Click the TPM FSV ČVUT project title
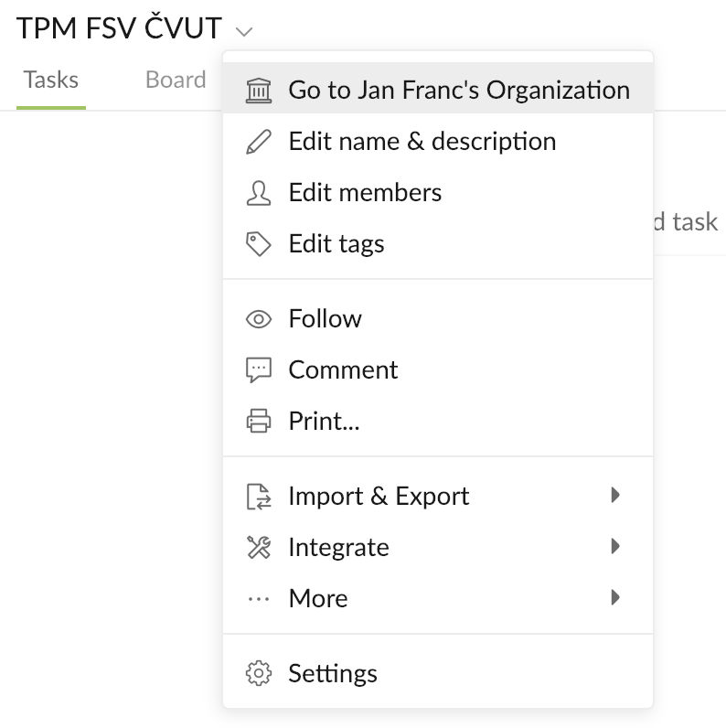Viewport: 726px width, 728px height. (x=119, y=27)
